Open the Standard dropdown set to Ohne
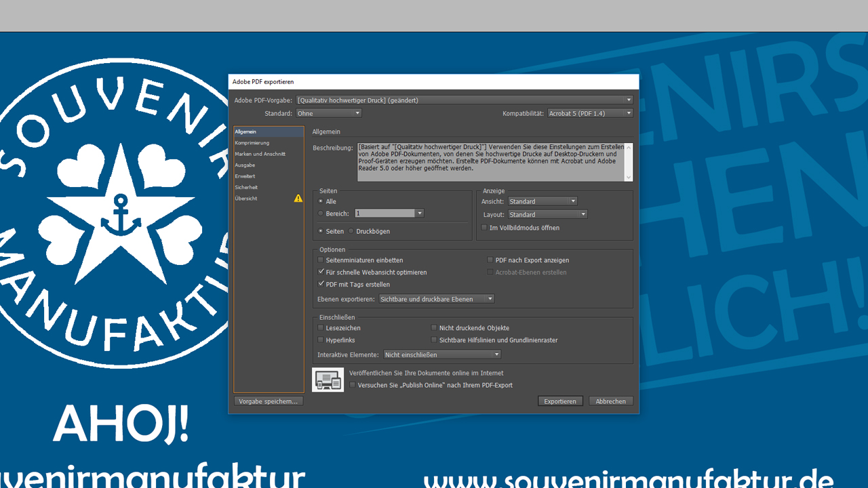This screenshot has height=488, width=868. pos(329,113)
